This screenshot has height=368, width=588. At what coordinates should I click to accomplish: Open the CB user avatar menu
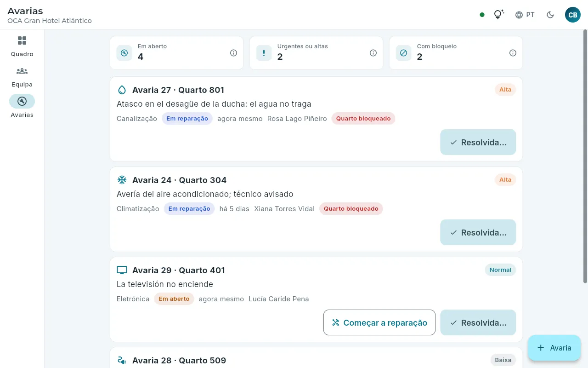click(x=573, y=15)
